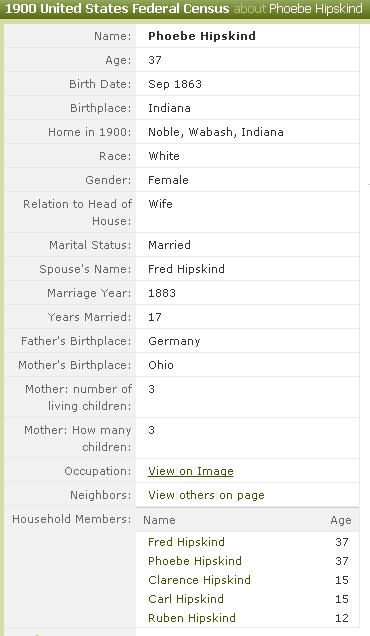Open the "View on Image" occupation link
This screenshot has width=370, height=636.
(x=191, y=471)
